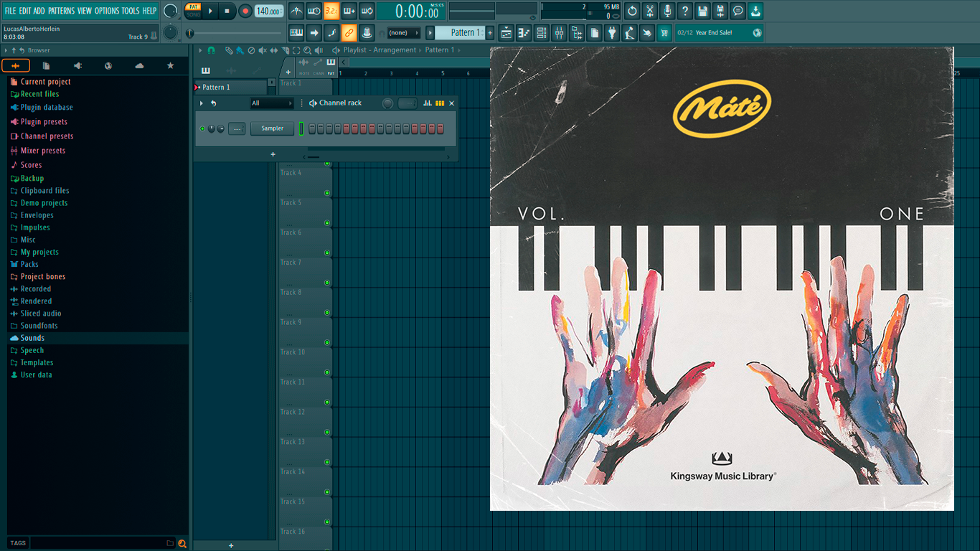Enable wait for input before recording
Screen dimensions: 980x551
314,11
